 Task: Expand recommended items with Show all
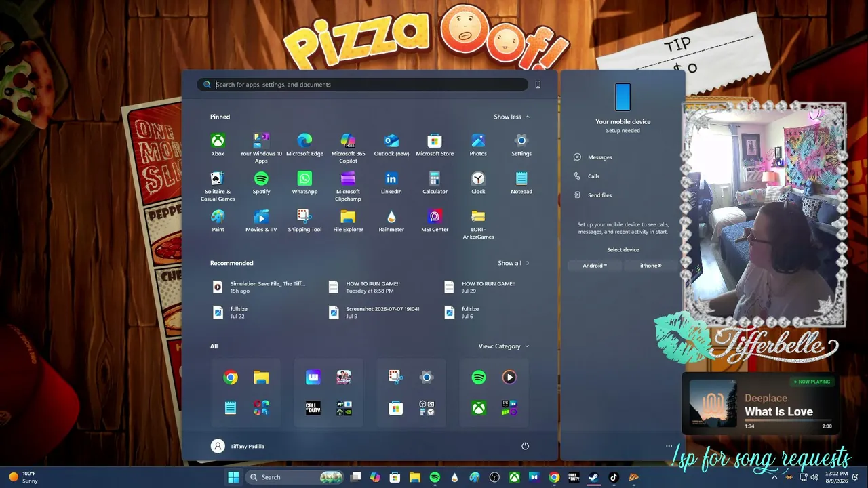[513, 263]
